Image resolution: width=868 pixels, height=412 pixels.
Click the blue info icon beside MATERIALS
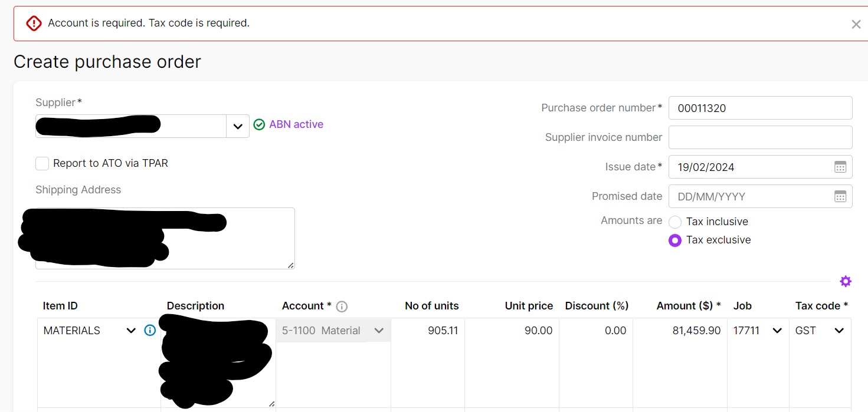[x=150, y=331]
